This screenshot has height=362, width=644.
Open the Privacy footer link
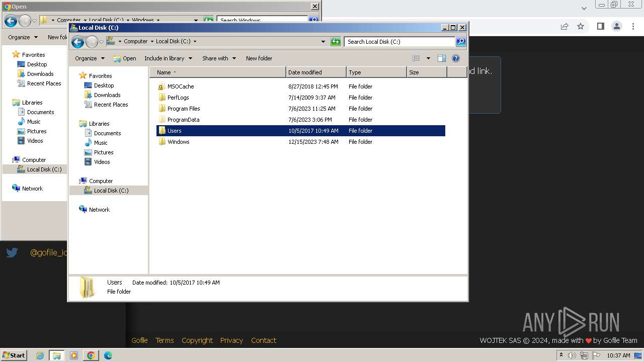(x=231, y=340)
